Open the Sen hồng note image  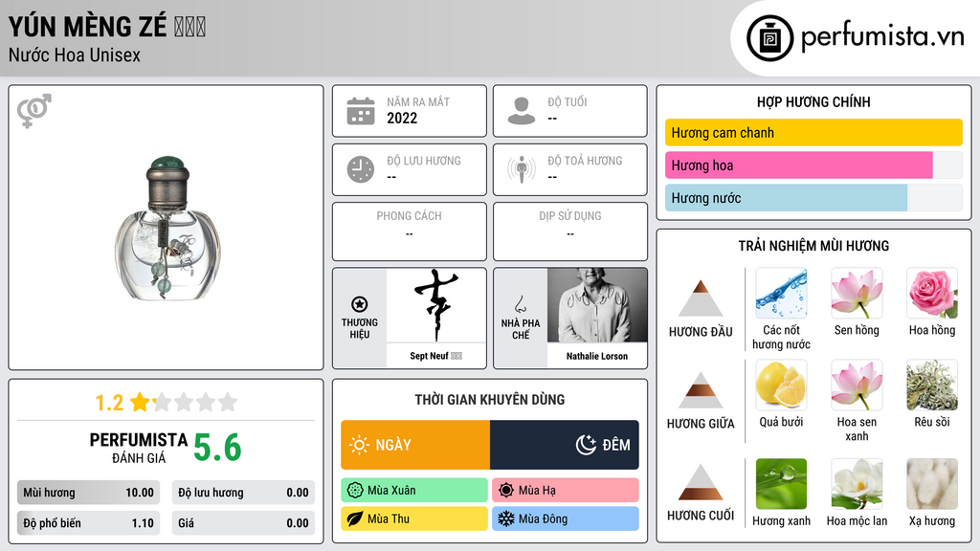(x=857, y=294)
